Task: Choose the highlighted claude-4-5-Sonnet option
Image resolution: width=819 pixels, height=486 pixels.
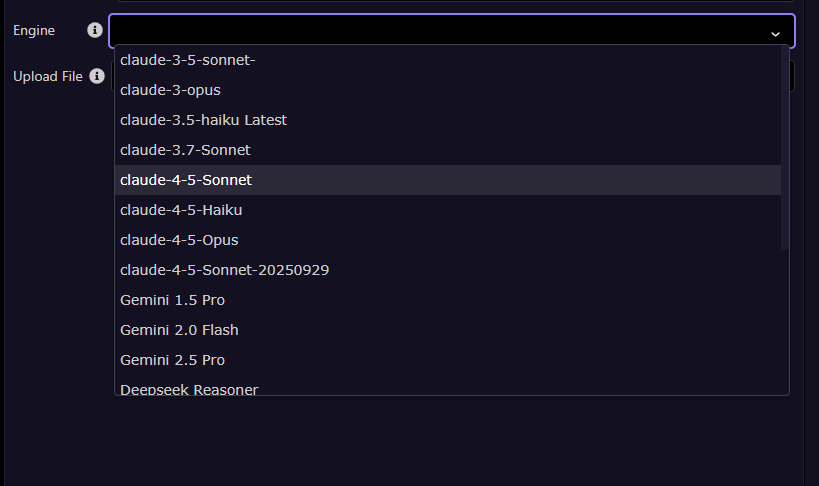Action: 186,180
